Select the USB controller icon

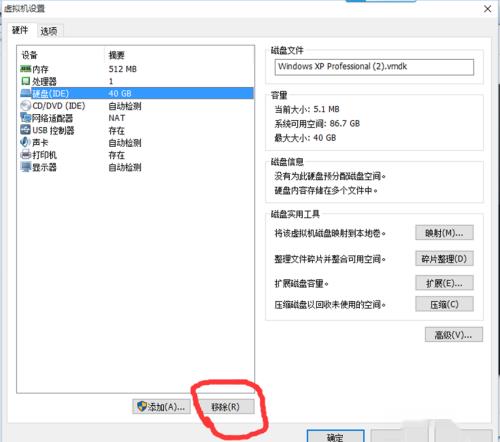point(25,130)
